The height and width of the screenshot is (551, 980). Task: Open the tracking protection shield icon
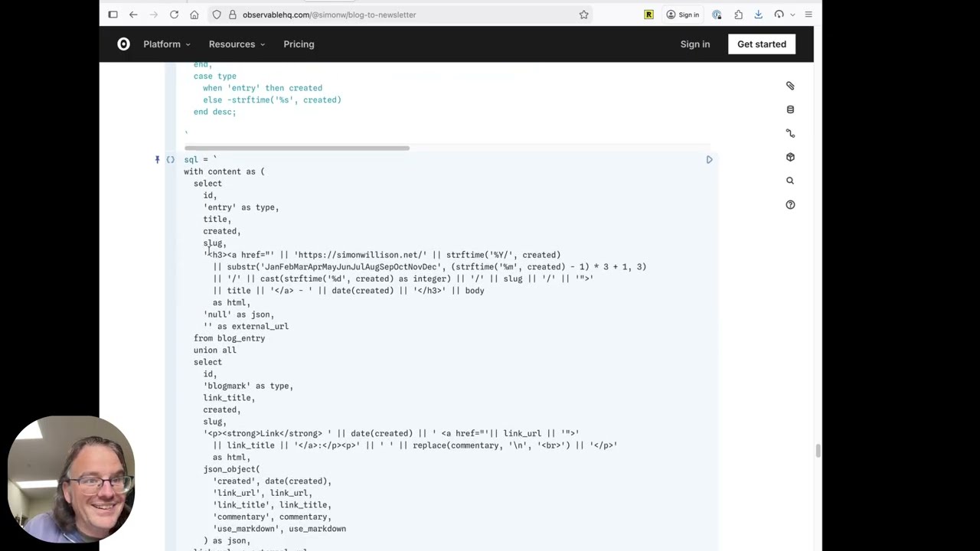tap(217, 15)
